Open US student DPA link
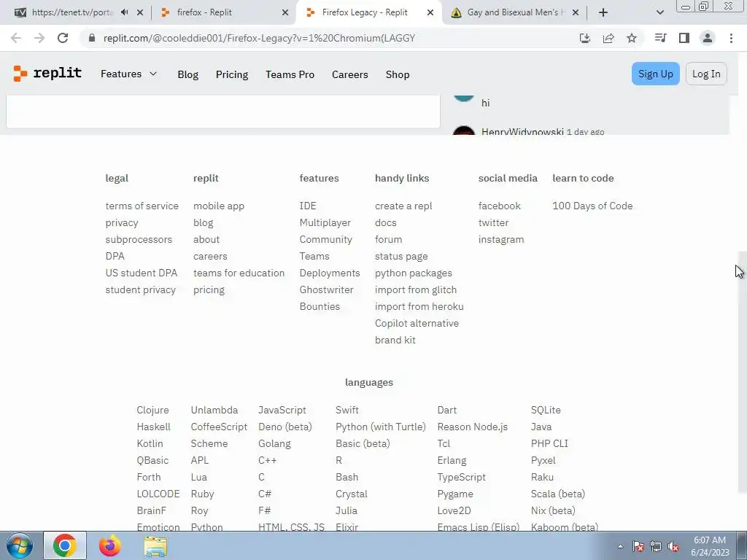This screenshot has height=560, width=747. pos(141,273)
